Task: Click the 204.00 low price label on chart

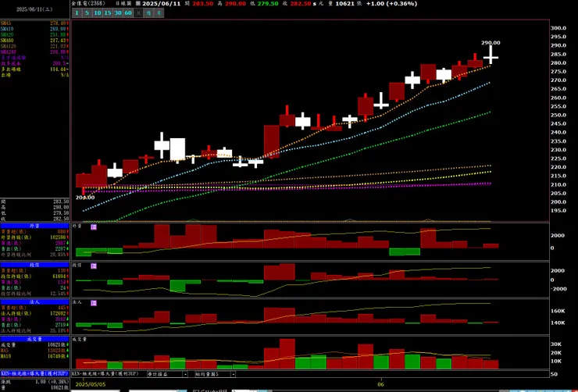Action: 85,198
